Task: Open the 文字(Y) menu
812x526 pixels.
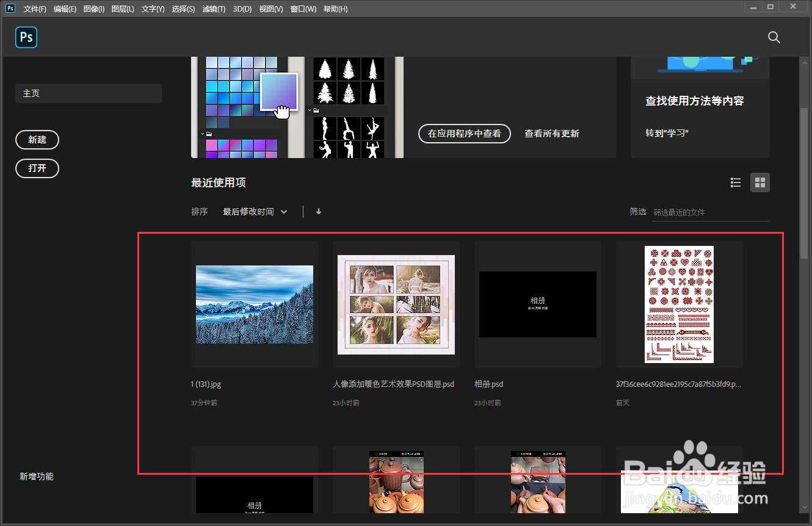Action: [x=153, y=9]
